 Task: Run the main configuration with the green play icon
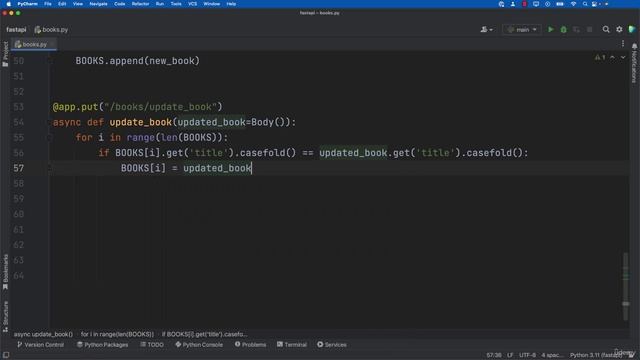(x=551, y=29)
